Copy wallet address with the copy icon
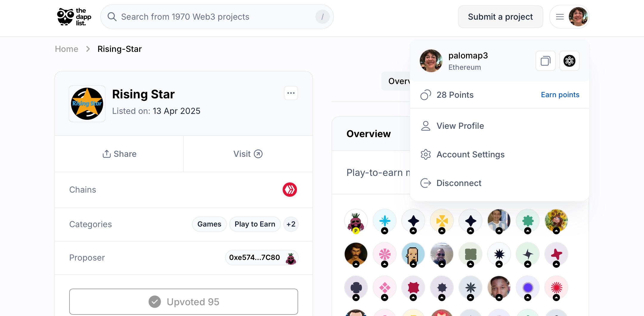 click(546, 61)
